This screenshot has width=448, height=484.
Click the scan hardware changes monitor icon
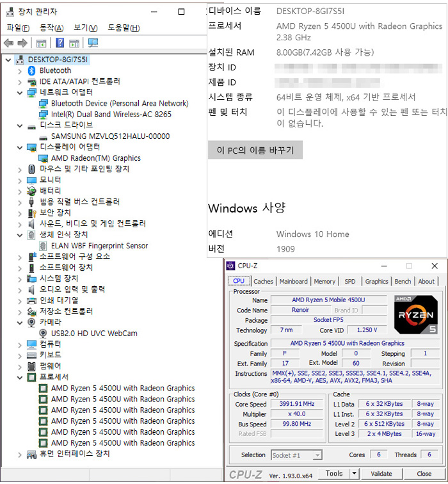pos(93,43)
